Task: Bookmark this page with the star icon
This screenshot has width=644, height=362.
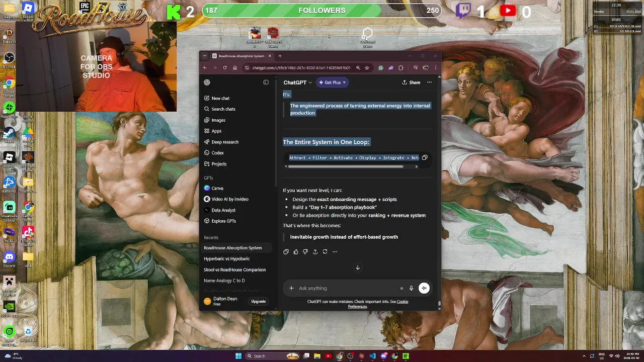Action: tap(367, 68)
